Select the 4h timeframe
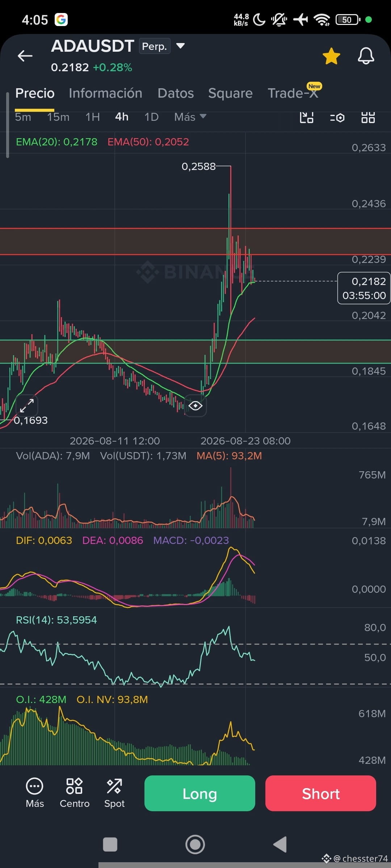The image size is (391, 868). (x=122, y=117)
